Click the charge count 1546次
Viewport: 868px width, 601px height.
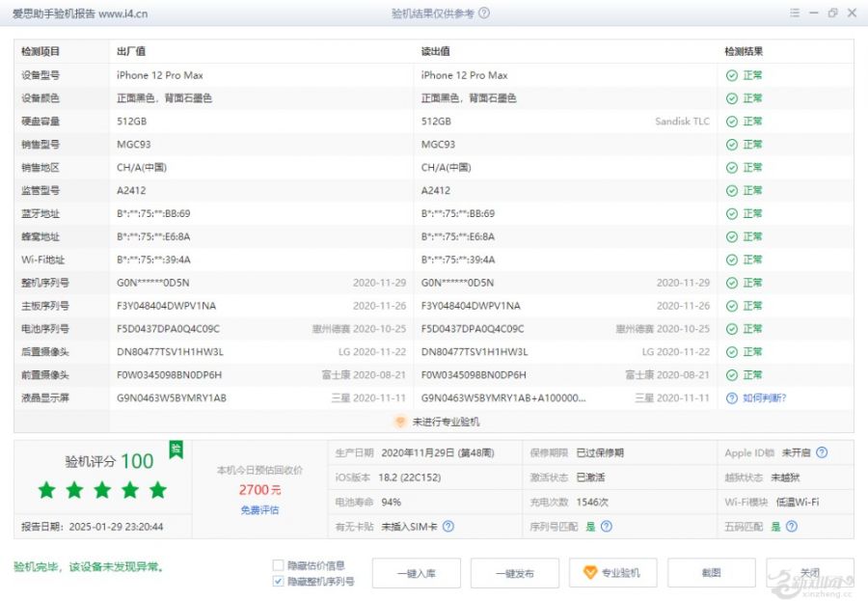click(x=592, y=502)
